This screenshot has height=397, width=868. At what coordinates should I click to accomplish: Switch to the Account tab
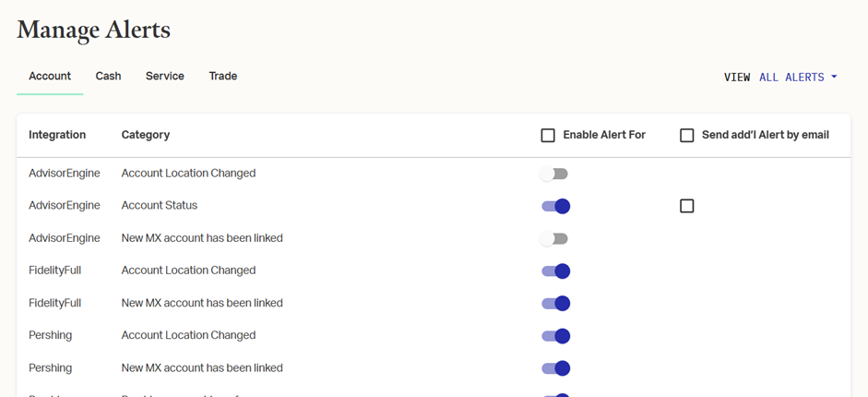coord(50,77)
